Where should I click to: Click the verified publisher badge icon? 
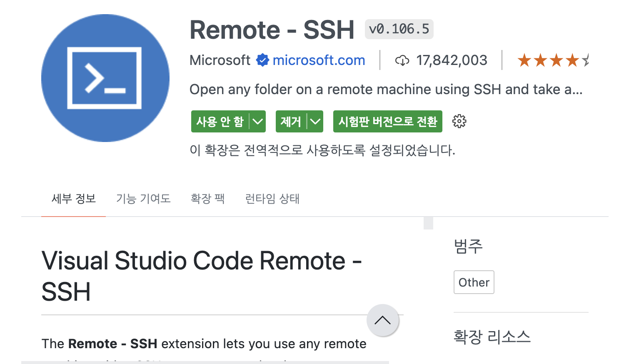pyautogui.click(x=262, y=60)
